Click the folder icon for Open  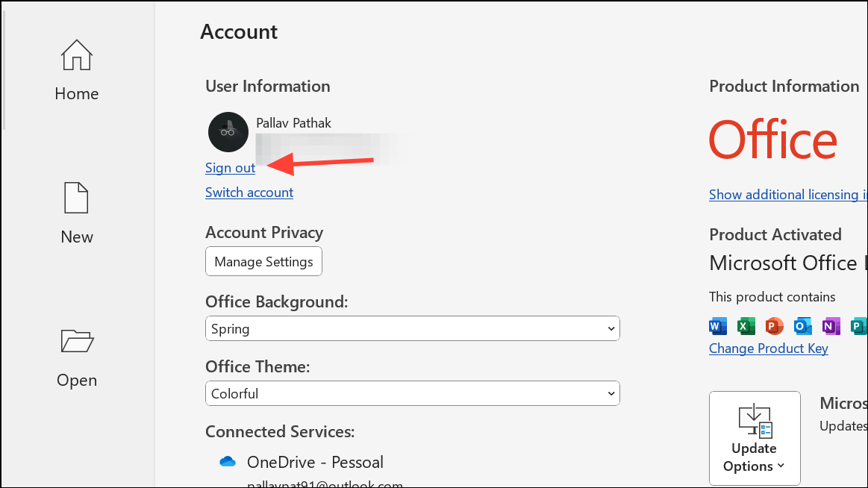[77, 341]
